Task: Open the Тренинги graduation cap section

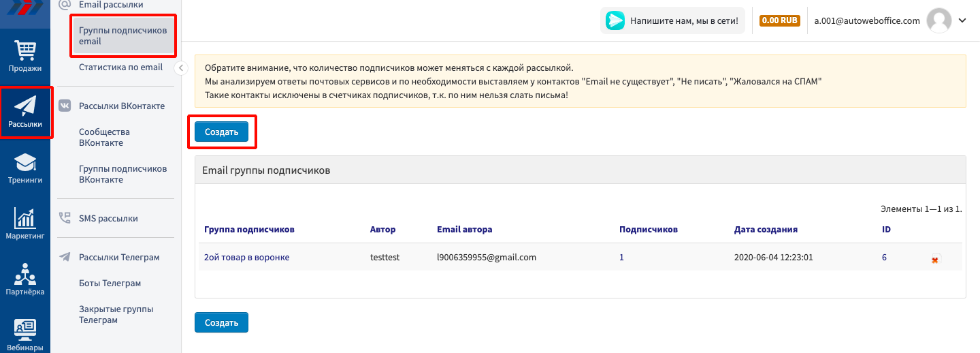Action: [x=25, y=168]
